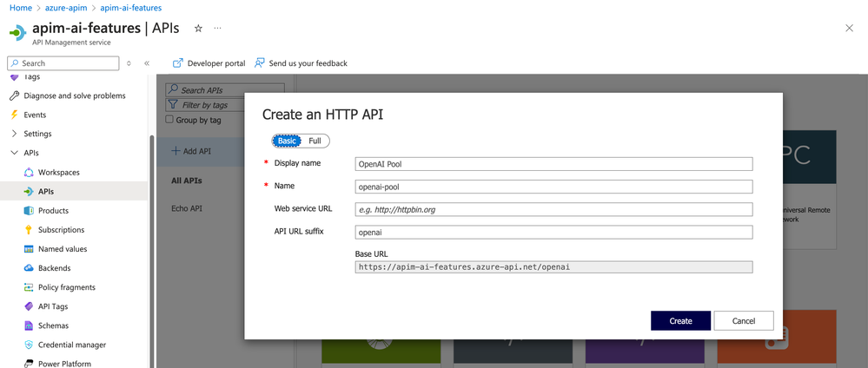
Task: Click Create to add the HTTP API
Action: pos(680,321)
